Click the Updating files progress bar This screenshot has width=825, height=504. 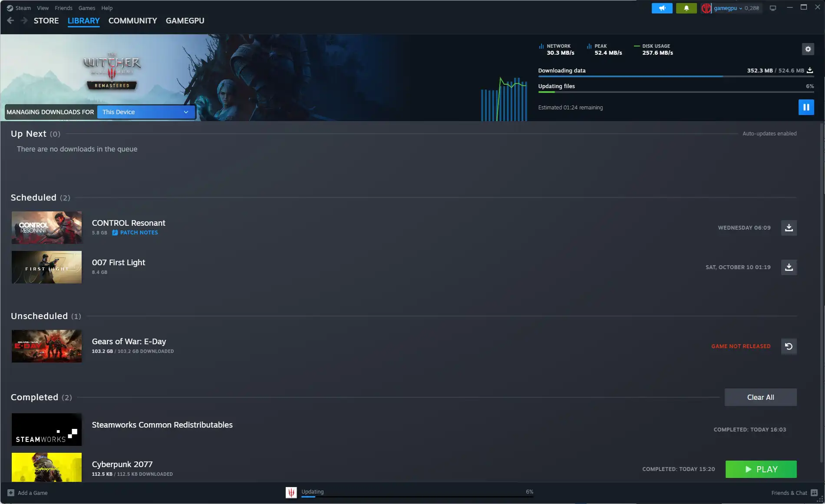pyautogui.click(x=676, y=92)
